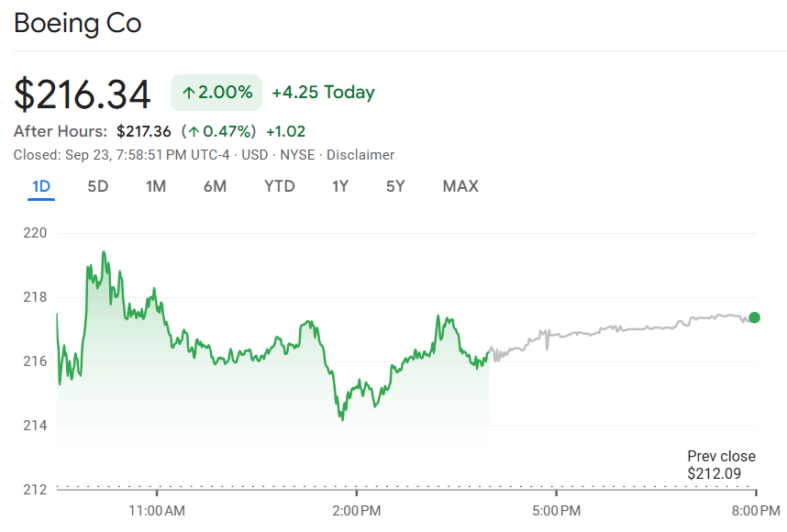
Task: Switch to the 1Y chart range
Action: [x=340, y=186]
